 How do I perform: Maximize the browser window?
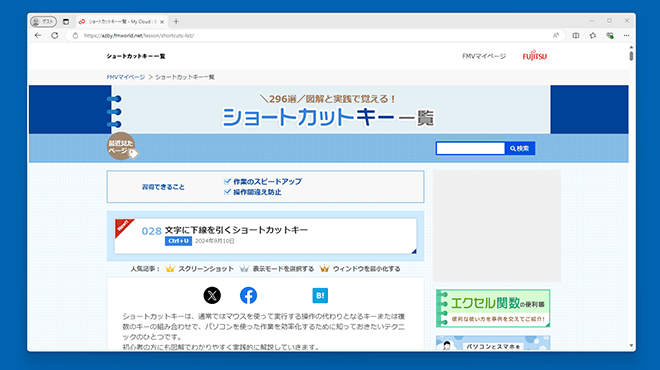[x=609, y=21]
